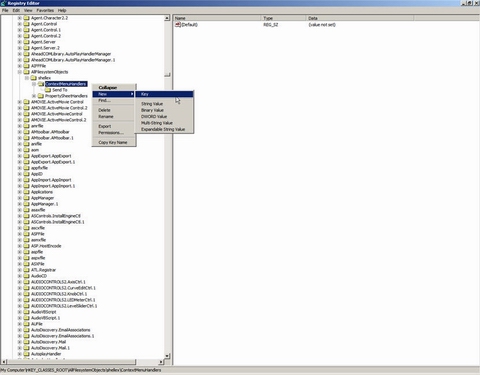Image resolution: width=480 pixels, height=375 pixels.
Task: Click the ascxfile folder icon
Action: tap(27, 228)
